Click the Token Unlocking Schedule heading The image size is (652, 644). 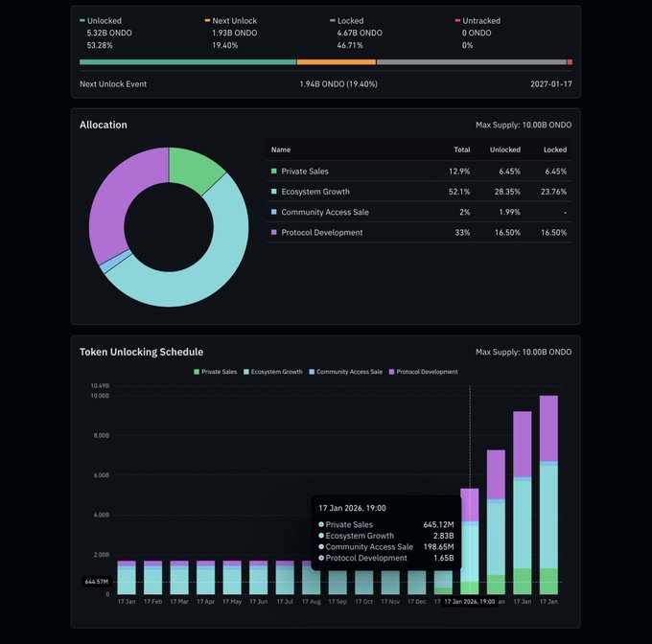pos(141,352)
